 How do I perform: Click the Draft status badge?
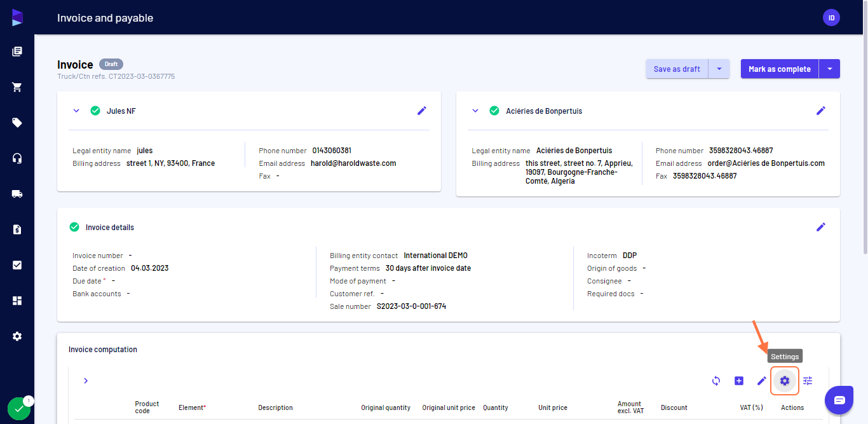tap(111, 64)
